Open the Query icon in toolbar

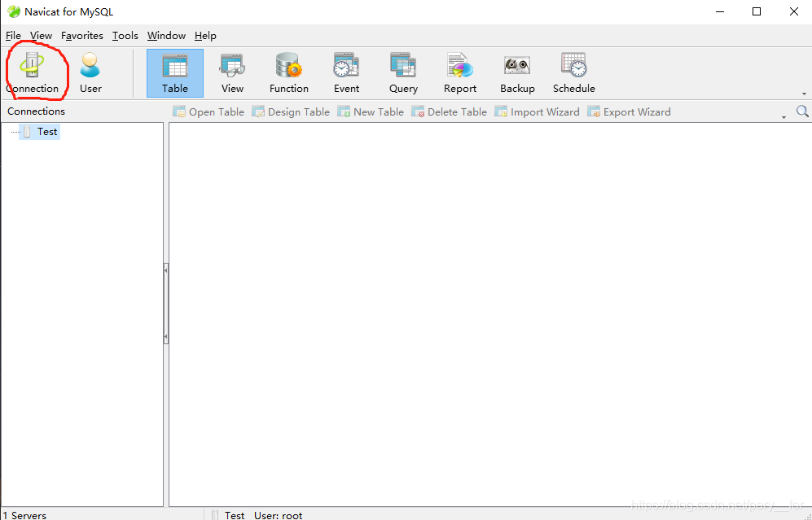tap(403, 72)
